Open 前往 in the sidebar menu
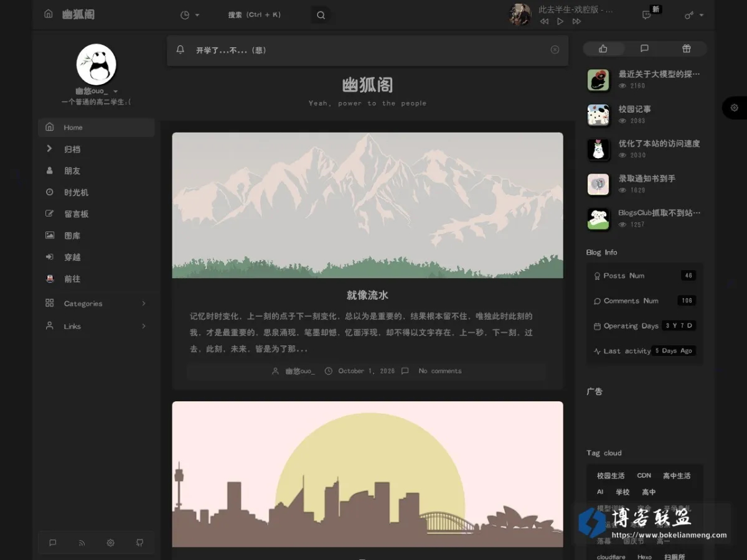Viewport: 747px width, 560px height. [96, 279]
